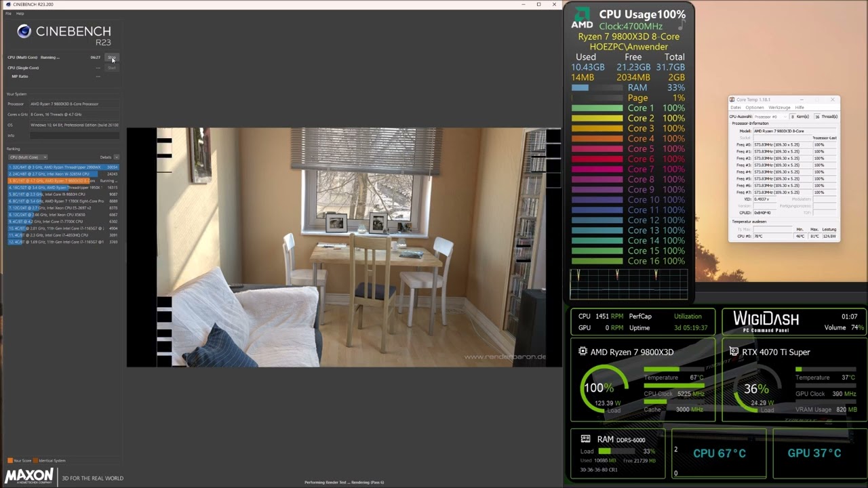Click the WigiDash PC Command Panel logo

(x=766, y=321)
